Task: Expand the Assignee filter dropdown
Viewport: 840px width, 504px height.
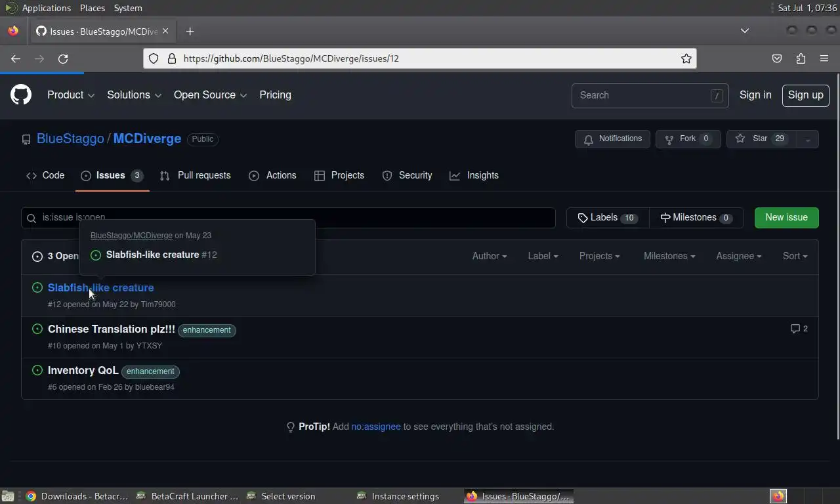Action: (x=739, y=256)
